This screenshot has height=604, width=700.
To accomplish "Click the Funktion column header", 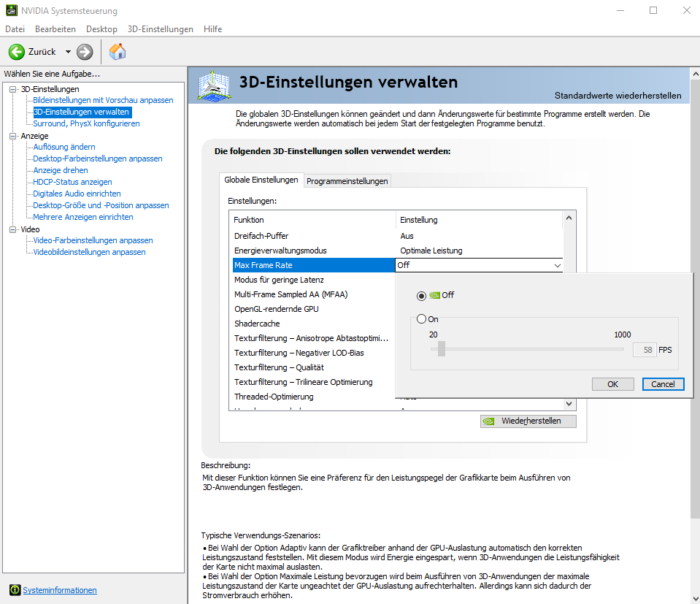I will [313, 220].
